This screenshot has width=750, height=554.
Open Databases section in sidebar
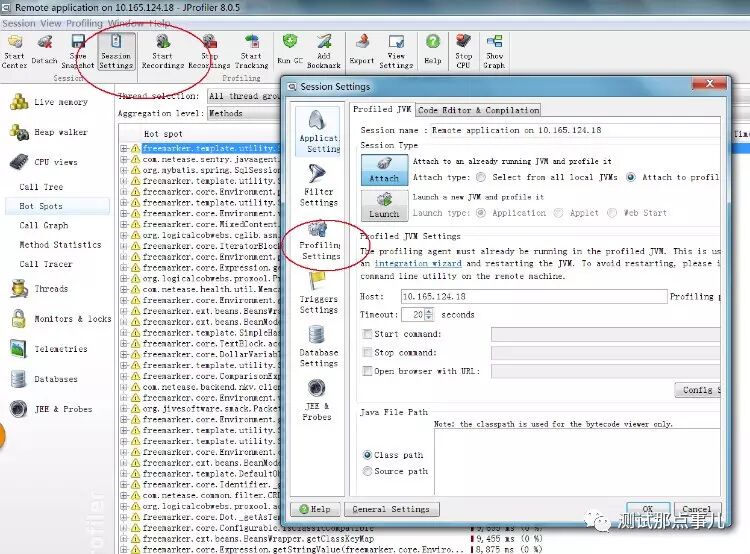[44, 379]
